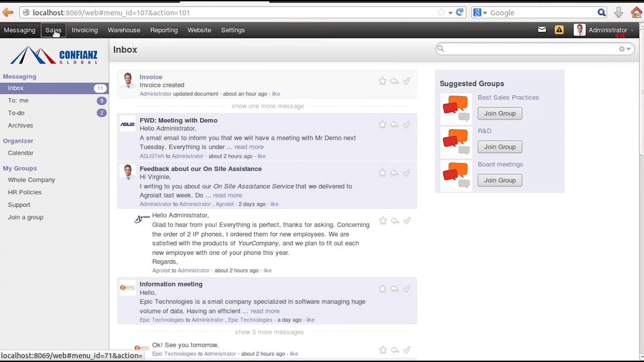Click the warning alert icon near Administrator
Viewport: 644px width, 362px height.
[559, 29]
